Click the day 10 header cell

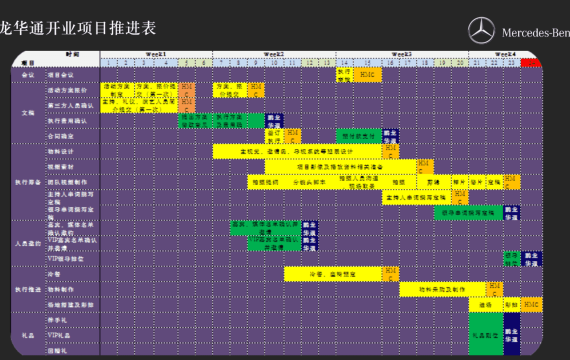point(274,63)
